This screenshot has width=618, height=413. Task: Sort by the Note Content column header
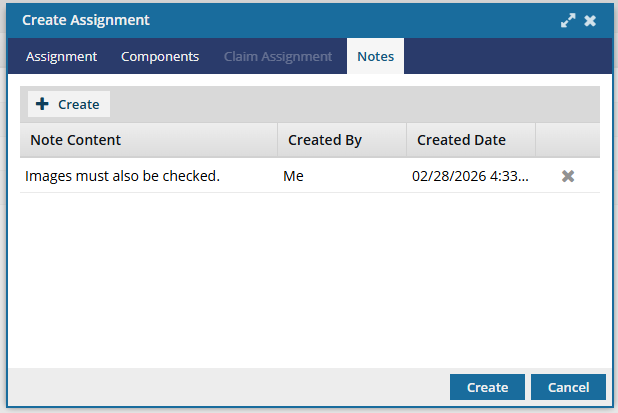click(76, 140)
